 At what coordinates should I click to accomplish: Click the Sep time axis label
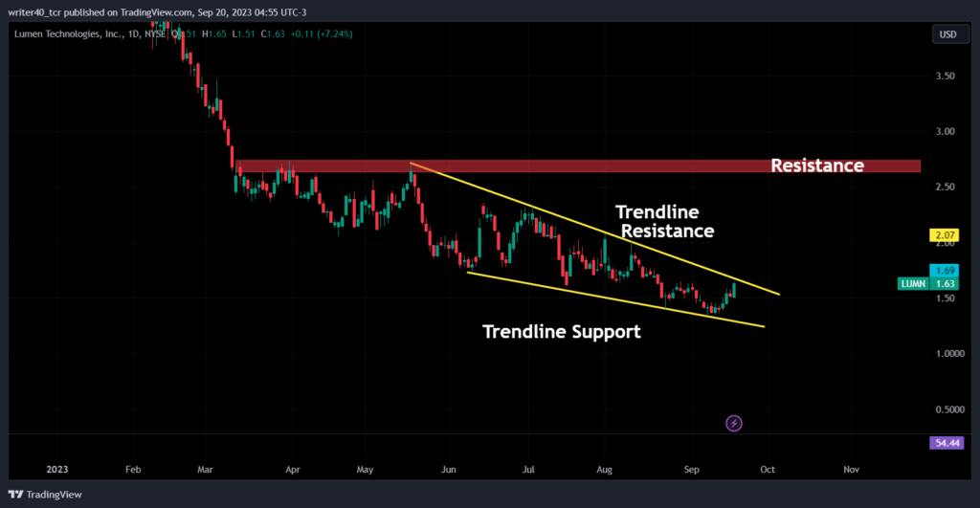(691, 470)
